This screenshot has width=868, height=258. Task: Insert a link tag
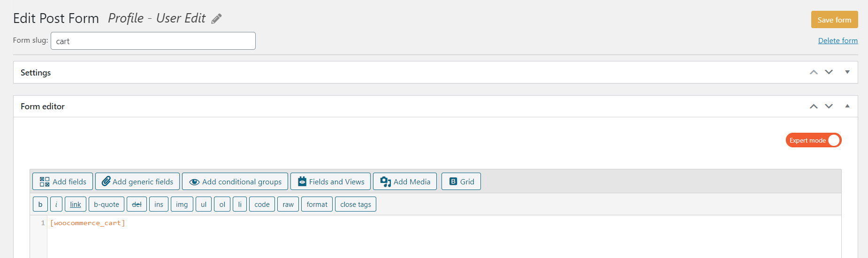[x=76, y=204]
